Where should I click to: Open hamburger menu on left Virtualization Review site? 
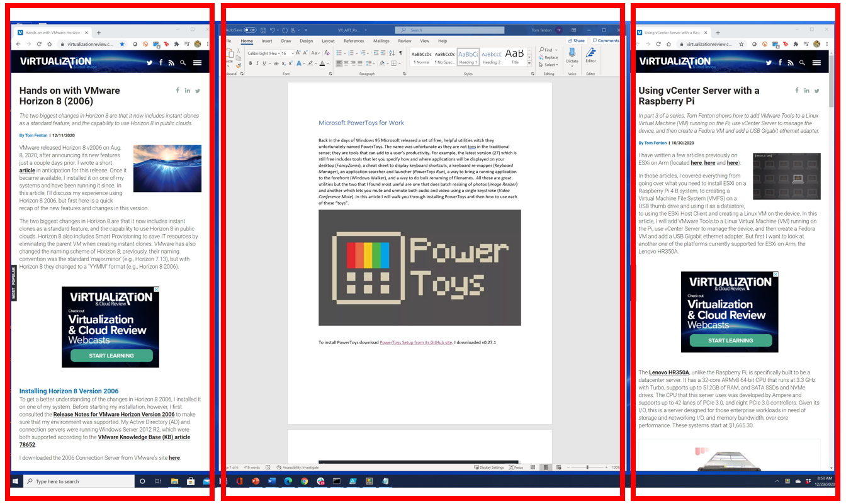(x=198, y=62)
